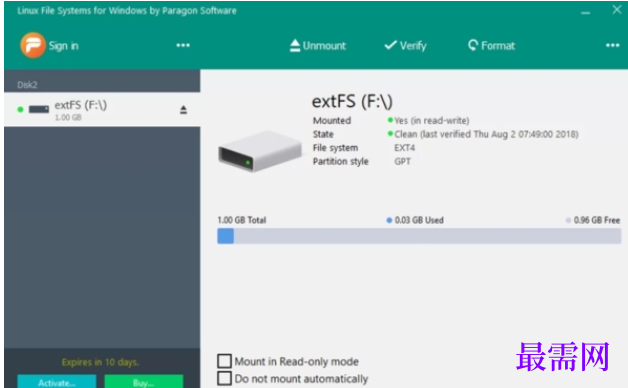Image resolution: width=628 pixels, height=388 pixels.
Task: Unmount the selected volume
Action: pyautogui.click(x=318, y=46)
